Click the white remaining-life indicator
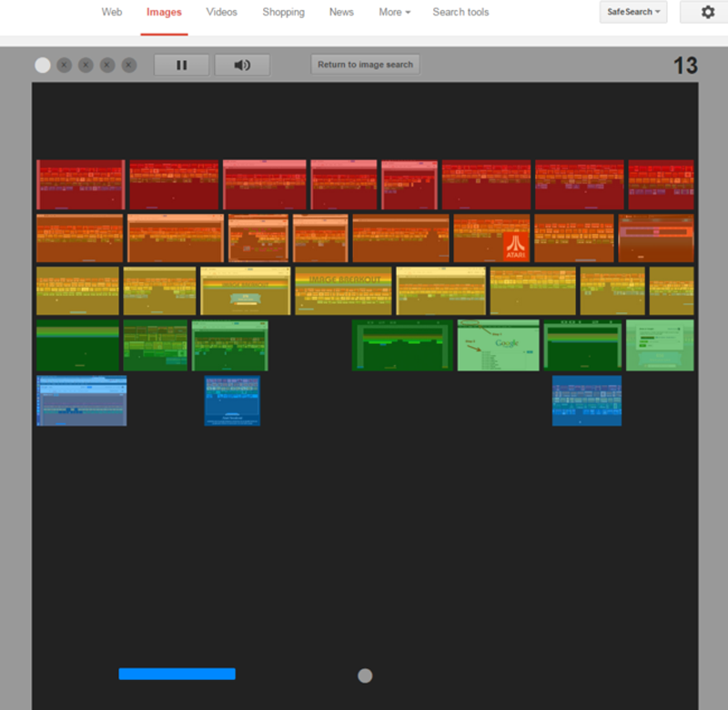The width and height of the screenshot is (728, 710). (x=43, y=65)
